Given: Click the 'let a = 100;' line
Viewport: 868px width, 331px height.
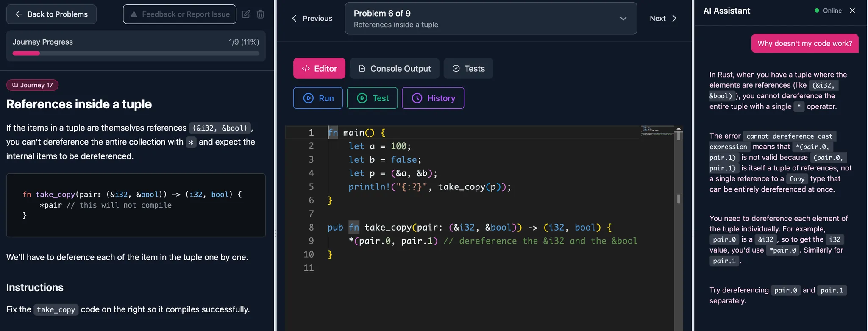Looking at the screenshot, I should (380, 146).
